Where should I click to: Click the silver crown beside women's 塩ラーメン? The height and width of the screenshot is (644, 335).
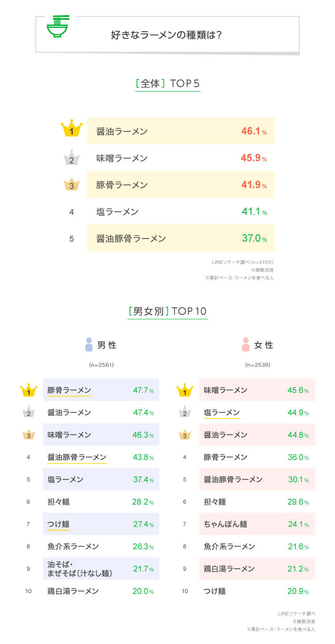[x=184, y=412]
